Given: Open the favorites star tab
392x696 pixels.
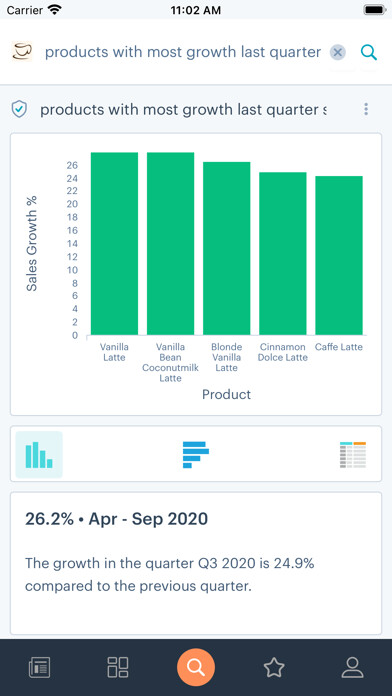Looking at the screenshot, I should [274, 667].
